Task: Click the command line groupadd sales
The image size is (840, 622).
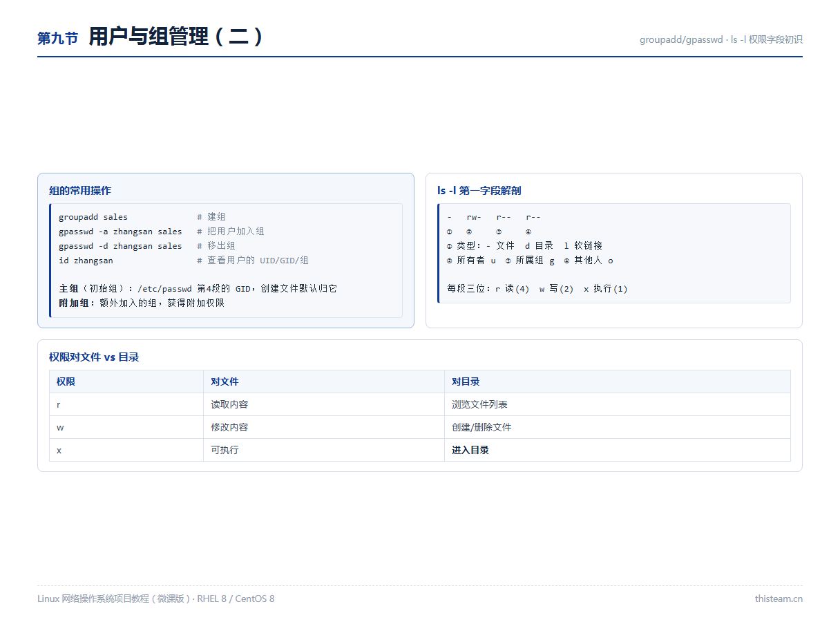Action: 93,217
